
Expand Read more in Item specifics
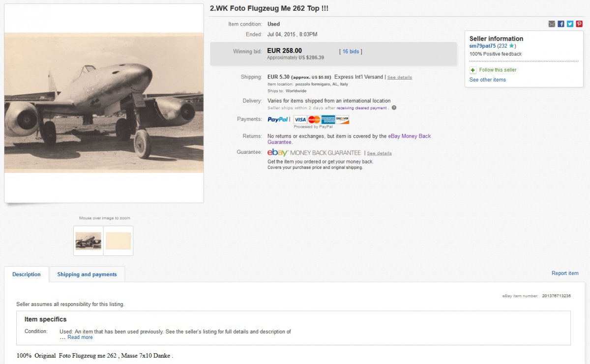click(80, 337)
